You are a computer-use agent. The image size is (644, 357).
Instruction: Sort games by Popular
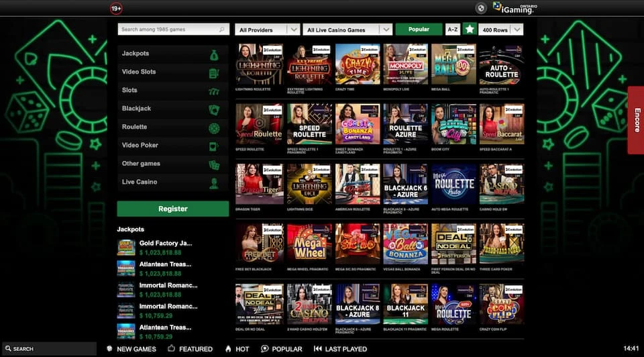[419, 29]
